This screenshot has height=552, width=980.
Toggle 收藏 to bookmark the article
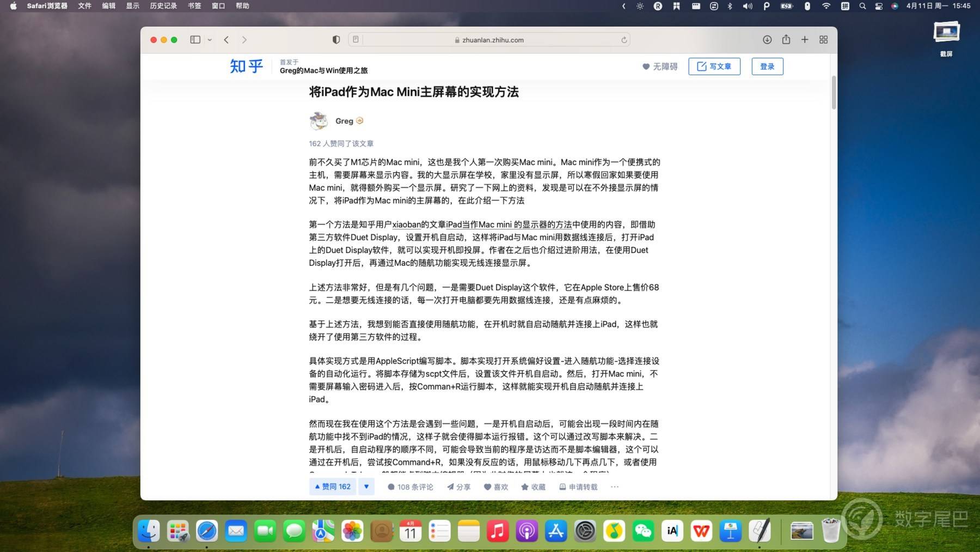point(534,487)
